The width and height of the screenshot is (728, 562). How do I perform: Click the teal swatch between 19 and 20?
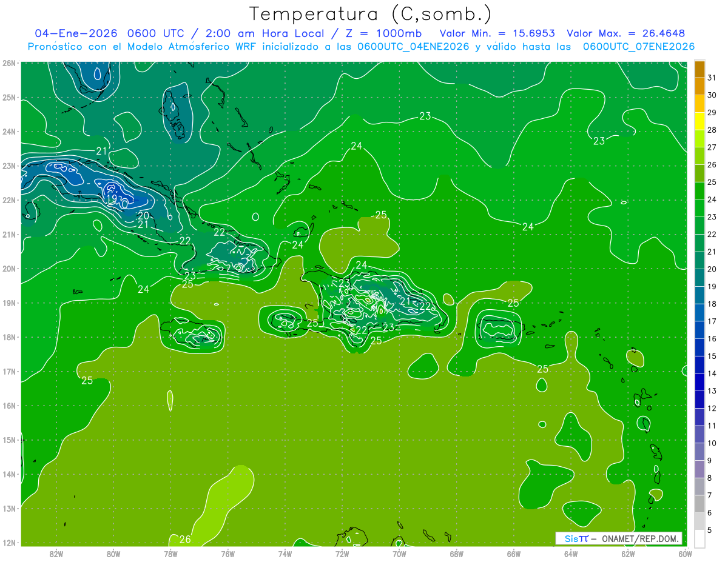(x=699, y=278)
